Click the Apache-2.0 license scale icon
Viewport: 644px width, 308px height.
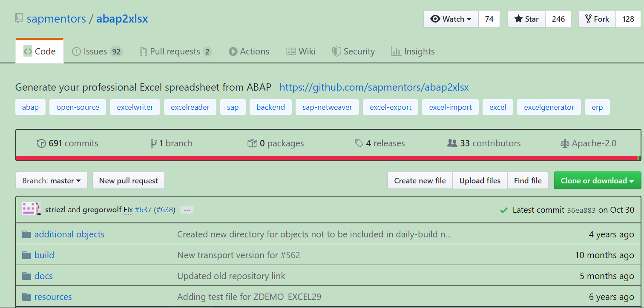pos(565,143)
